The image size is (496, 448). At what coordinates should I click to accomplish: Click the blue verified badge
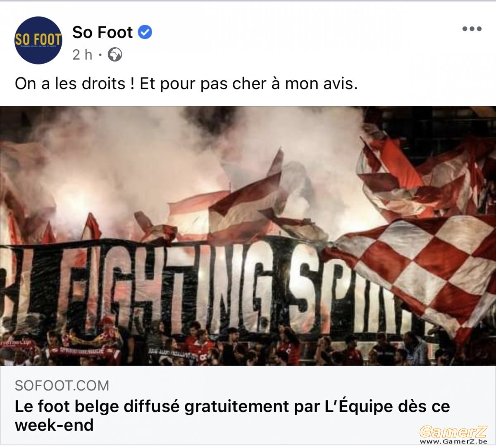pos(145,32)
